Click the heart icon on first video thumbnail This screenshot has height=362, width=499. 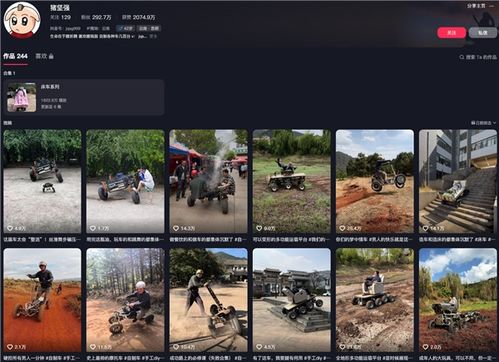[x=10, y=228]
